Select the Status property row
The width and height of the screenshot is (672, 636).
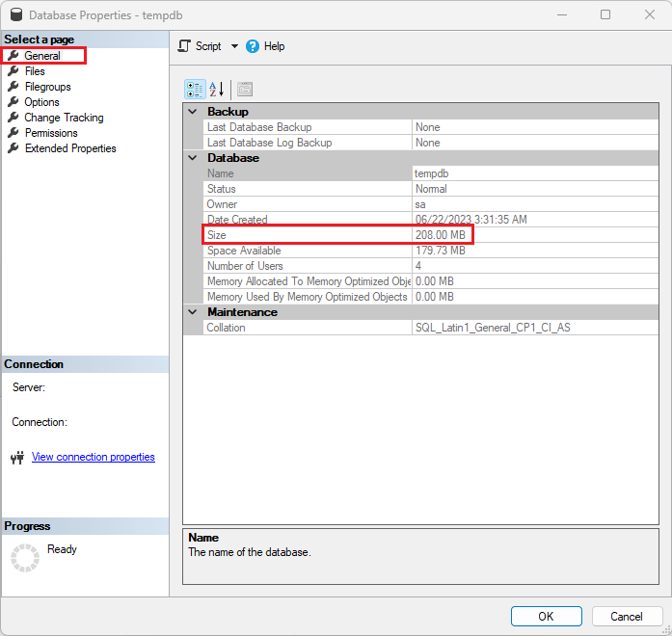[x=431, y=189]
